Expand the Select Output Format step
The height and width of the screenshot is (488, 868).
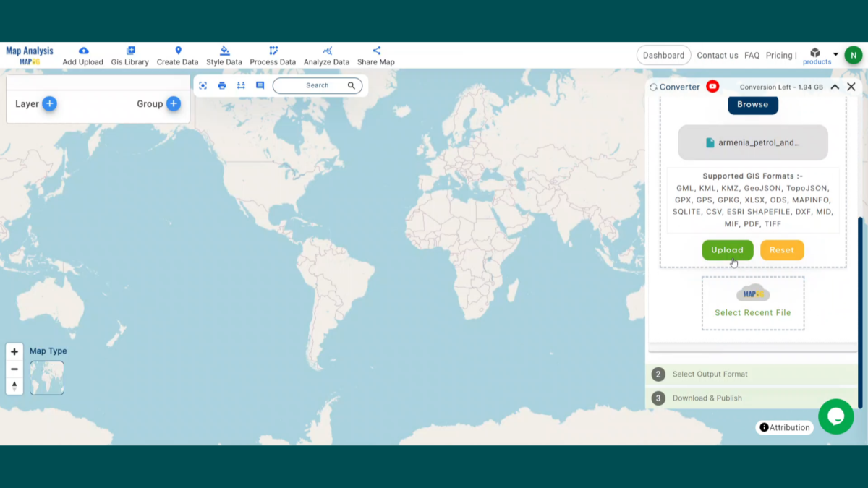click(752, 374)
